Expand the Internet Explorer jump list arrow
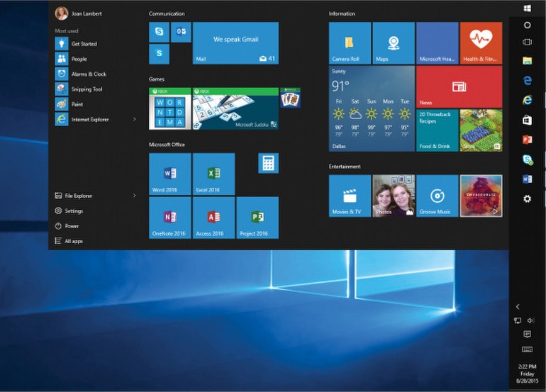 coord(135,119)
